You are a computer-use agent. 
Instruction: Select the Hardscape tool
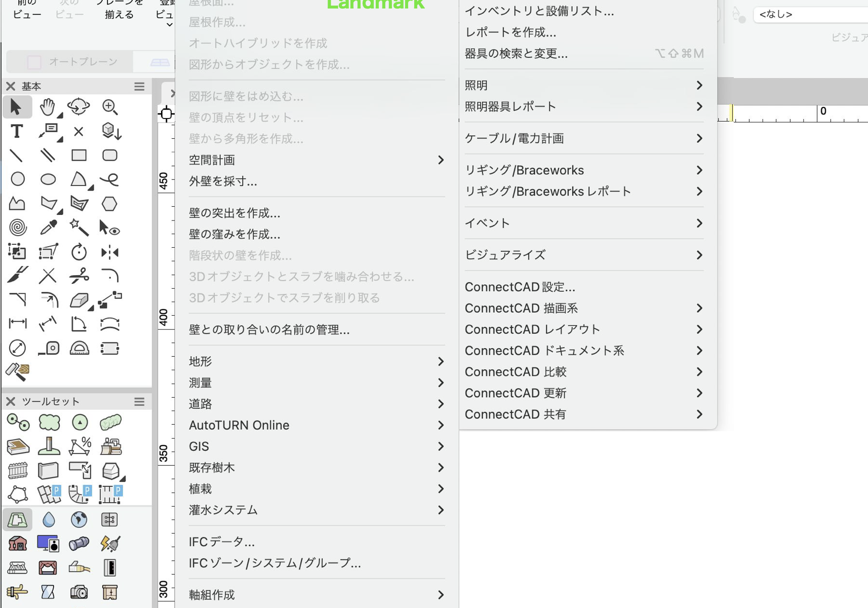18,446
